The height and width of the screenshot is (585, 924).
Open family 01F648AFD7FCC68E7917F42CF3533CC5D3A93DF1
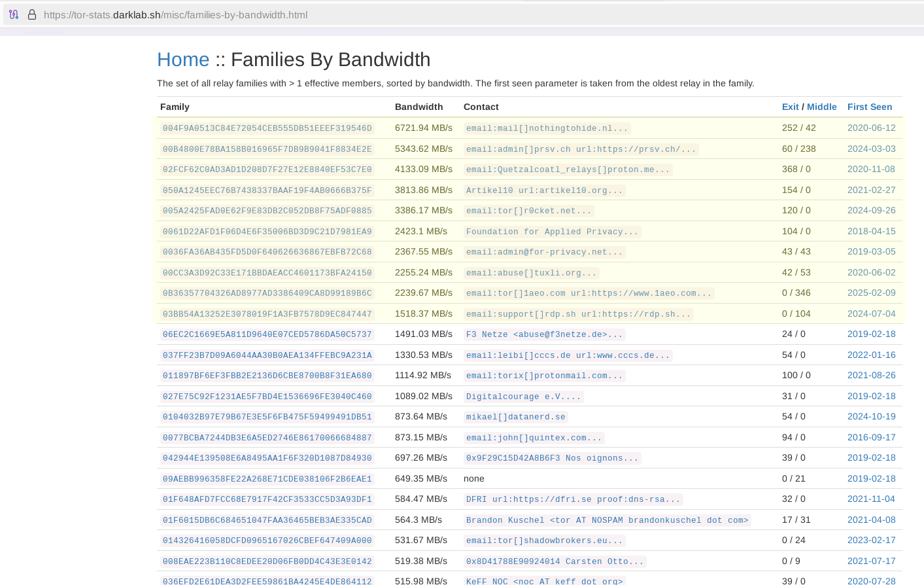click(267, 499)
